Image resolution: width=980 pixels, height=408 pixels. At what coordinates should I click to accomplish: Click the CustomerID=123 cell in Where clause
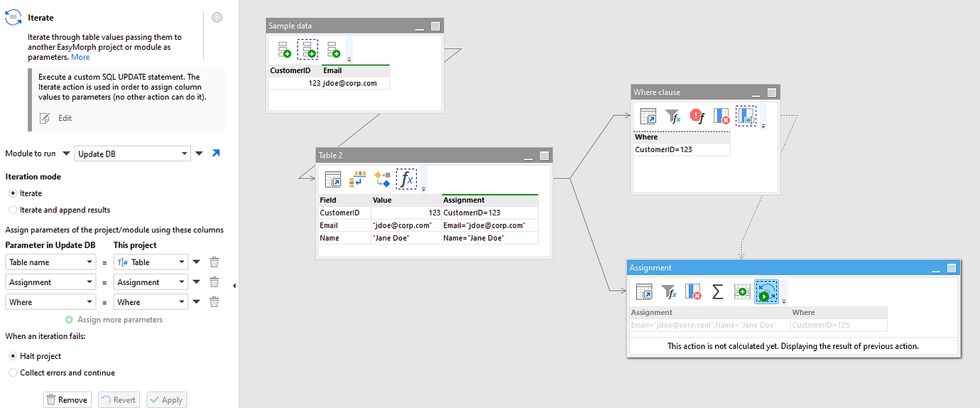click(681, 149)
